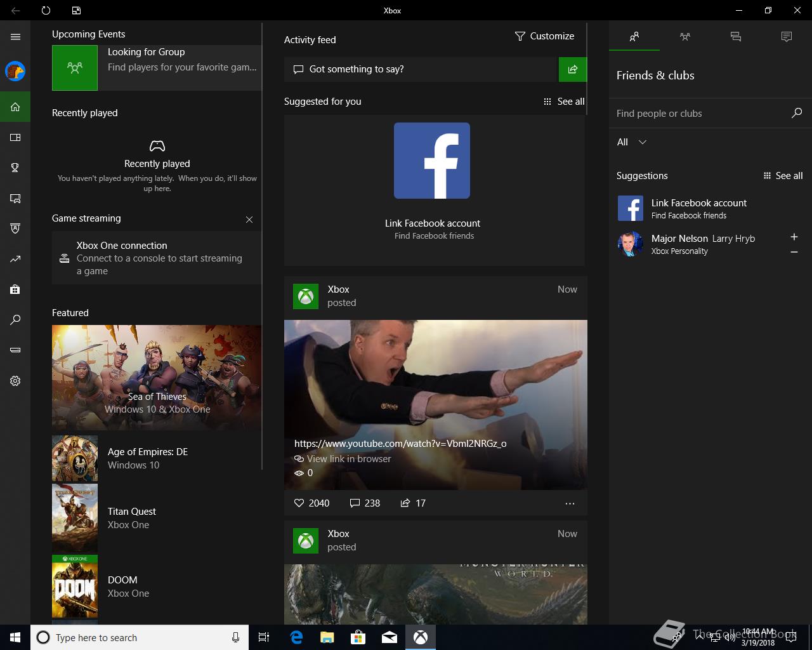Click the Windows Start button
This screenshot has width=812, height=650.
click(x=15, y=637)
